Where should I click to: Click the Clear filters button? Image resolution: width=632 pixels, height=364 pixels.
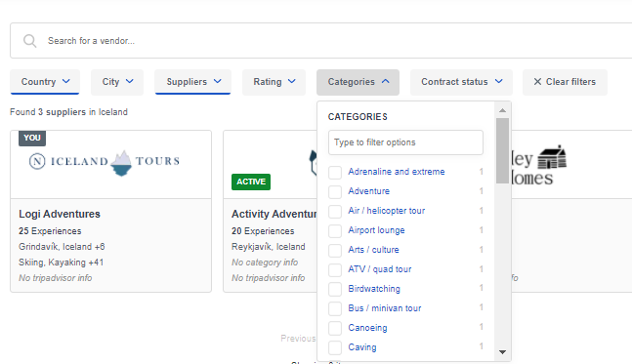tap(566, 82)
